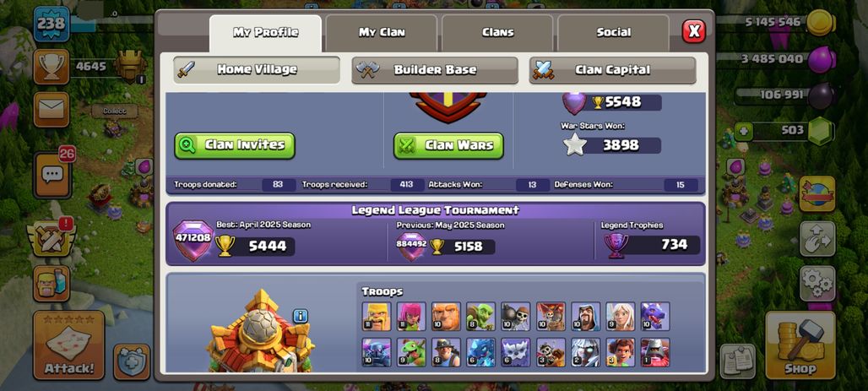This screenshot has height=391, width=868.
Task: Open the Clans tab
Action: [x=497, y=33]
